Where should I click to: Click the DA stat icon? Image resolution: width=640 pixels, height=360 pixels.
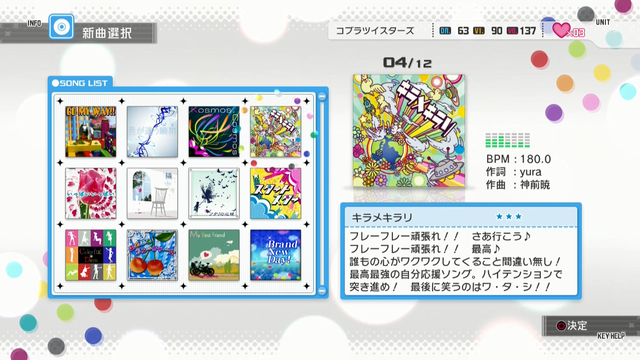[x=445, y=31]
